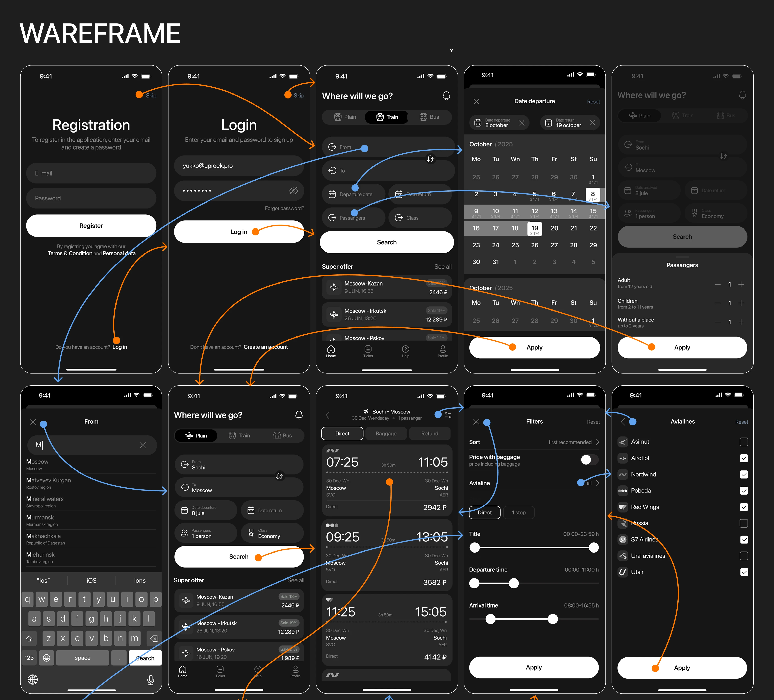
Task: Open the filter settings icon beside Sochi - Moscow
Action: pyautogui.click(x=448, y=415)
